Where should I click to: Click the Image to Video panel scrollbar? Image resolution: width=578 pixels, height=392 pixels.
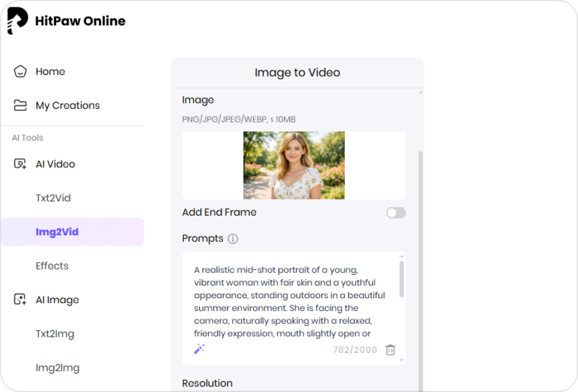tap(420, 245)
